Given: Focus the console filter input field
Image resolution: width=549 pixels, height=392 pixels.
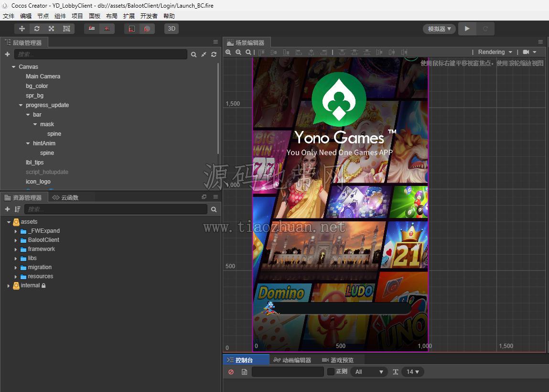Looking at the screenshot, I should (x=288, y=371).
